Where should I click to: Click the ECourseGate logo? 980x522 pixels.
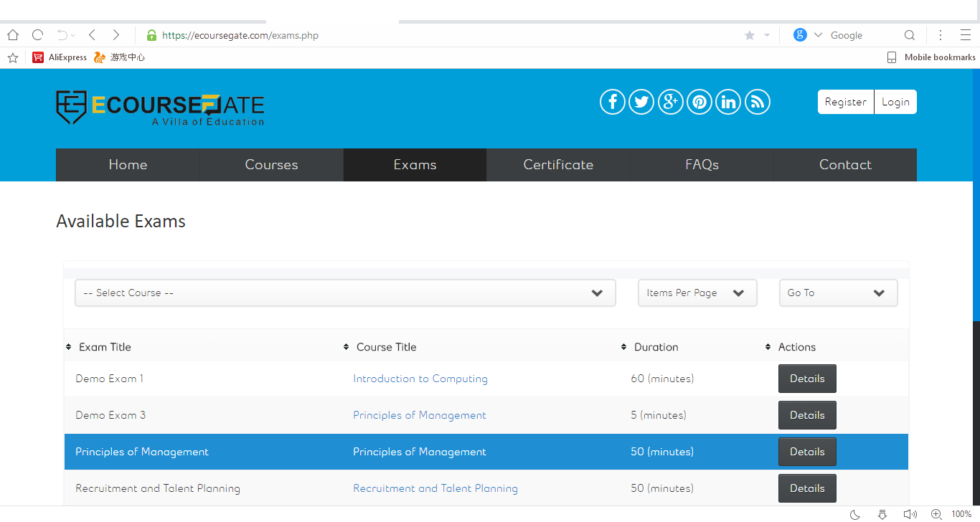point(159,108)
